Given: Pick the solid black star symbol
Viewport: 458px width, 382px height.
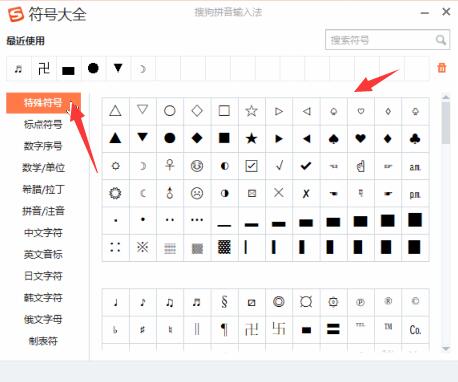Looking at the screenshot, I should [251, 138].
